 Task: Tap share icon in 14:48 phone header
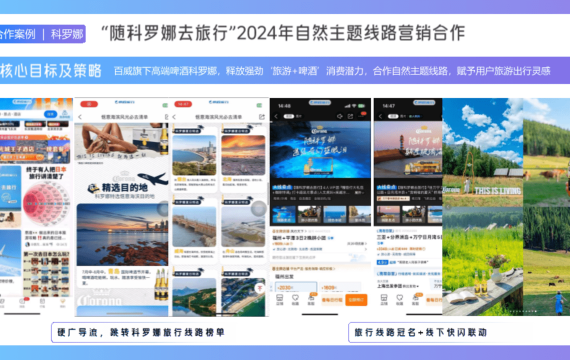tap(350, 116)
